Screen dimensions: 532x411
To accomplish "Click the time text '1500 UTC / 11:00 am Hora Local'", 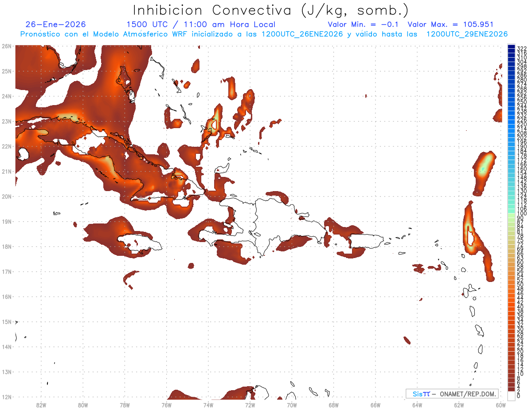I will (x=201, y=25).
